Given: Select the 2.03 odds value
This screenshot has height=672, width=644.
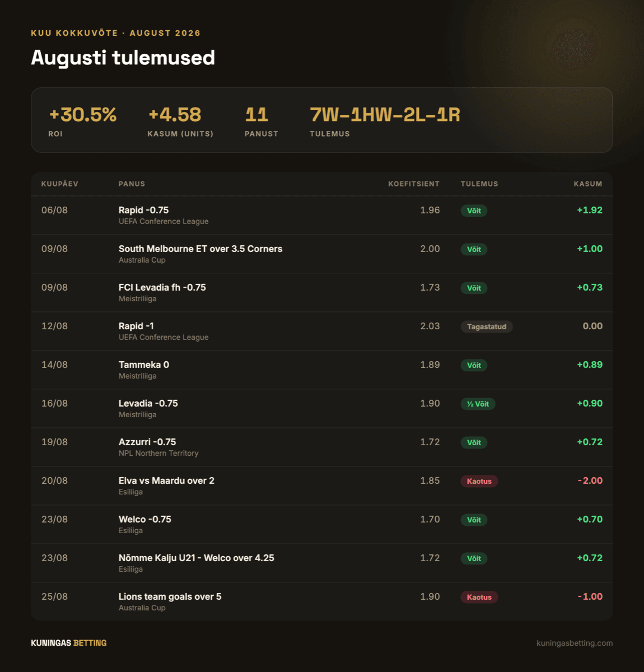Looking at the screenshot, I should point(430,326).
